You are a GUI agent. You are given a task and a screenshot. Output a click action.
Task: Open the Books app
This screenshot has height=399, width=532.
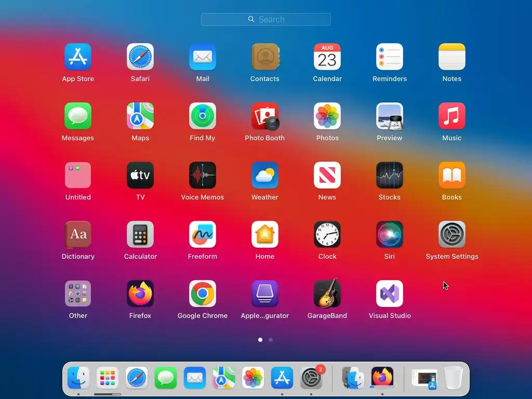point(452,175)
